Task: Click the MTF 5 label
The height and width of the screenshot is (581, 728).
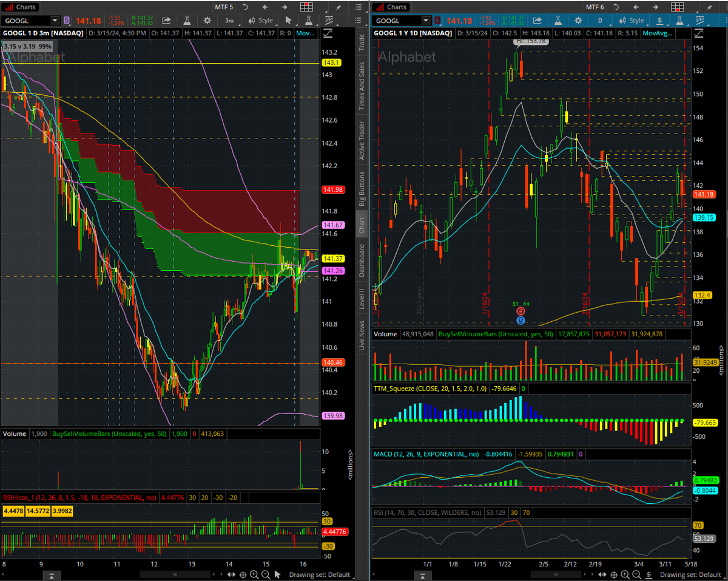Action: pos(224,7)
